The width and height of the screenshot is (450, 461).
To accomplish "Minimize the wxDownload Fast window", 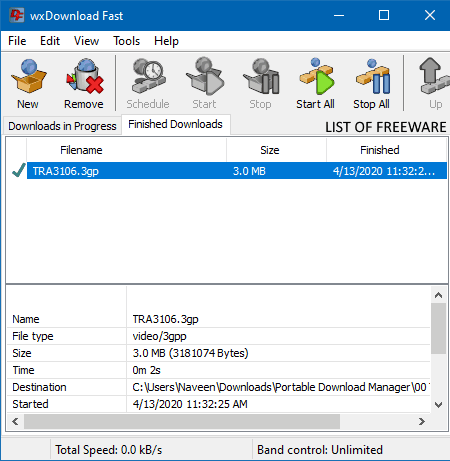I will coord(339,15).
